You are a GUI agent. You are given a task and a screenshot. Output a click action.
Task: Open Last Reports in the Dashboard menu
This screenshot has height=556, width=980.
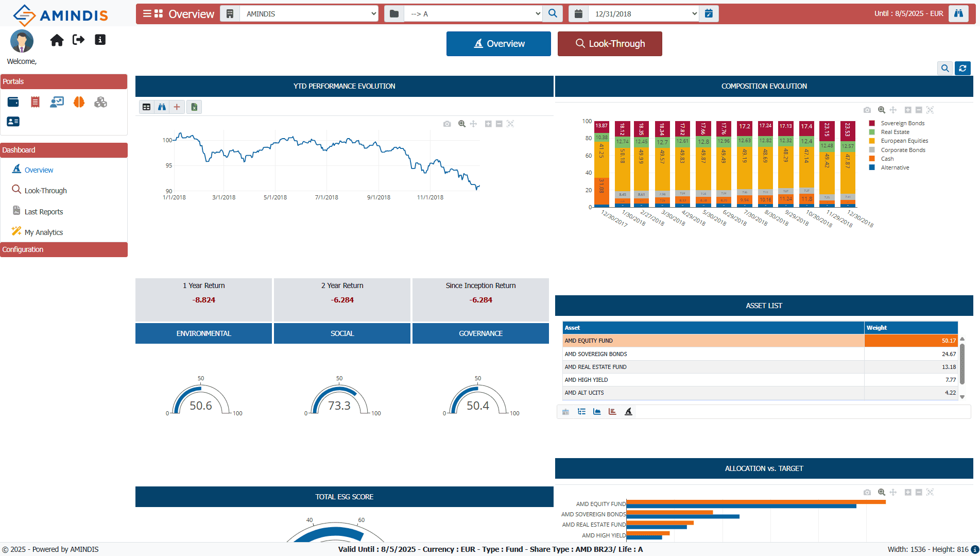43,212
